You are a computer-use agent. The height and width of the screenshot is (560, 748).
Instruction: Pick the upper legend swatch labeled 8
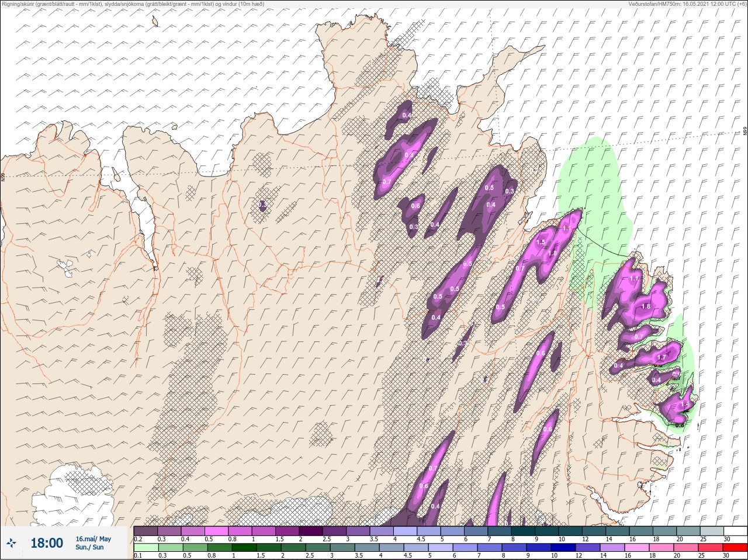[x=524, y=530]
